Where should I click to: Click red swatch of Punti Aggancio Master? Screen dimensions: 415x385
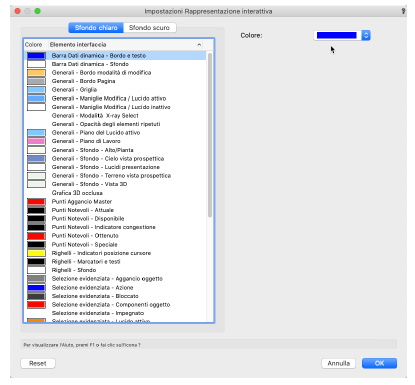coord(36,202)
